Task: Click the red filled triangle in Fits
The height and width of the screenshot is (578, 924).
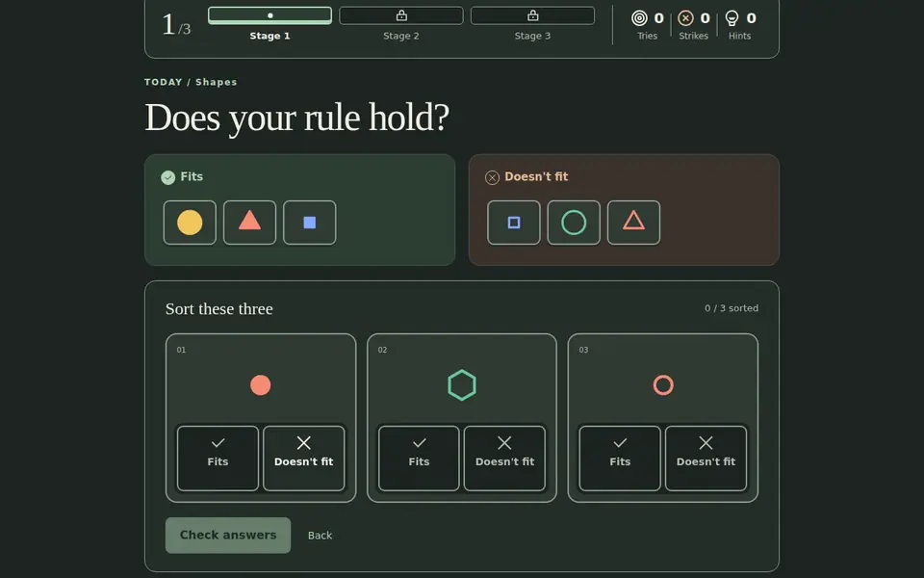Action: 249,220
